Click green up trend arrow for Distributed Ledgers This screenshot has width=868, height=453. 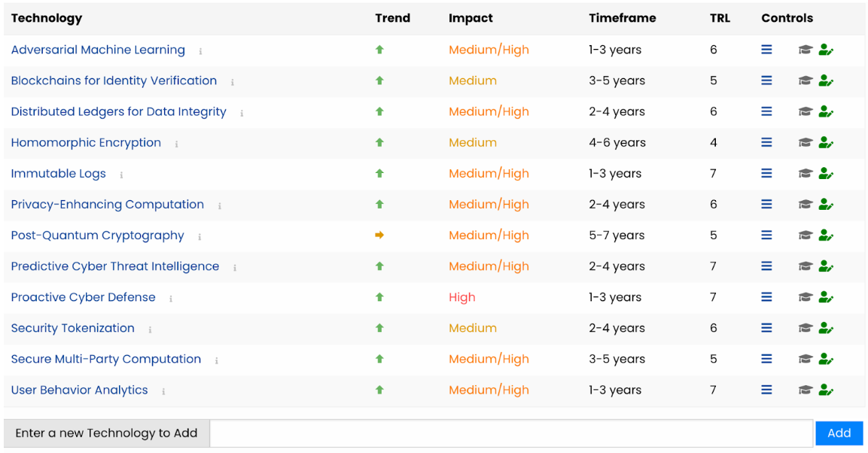point(379,111)
